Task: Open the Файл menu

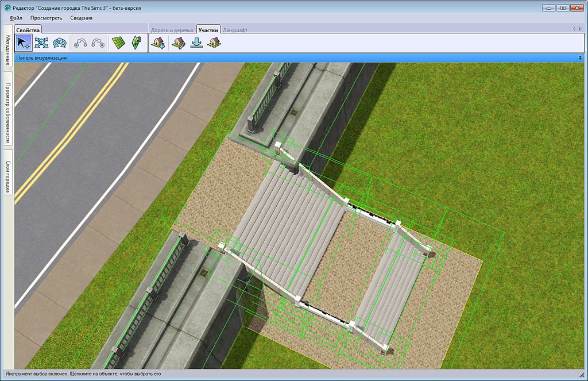Action: (x=16, y=18)
